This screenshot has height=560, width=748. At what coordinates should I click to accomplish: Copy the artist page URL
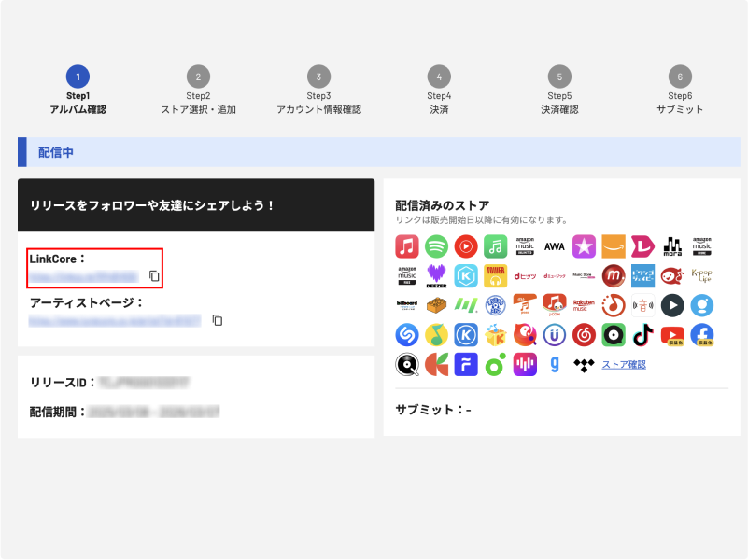[218, 320]
